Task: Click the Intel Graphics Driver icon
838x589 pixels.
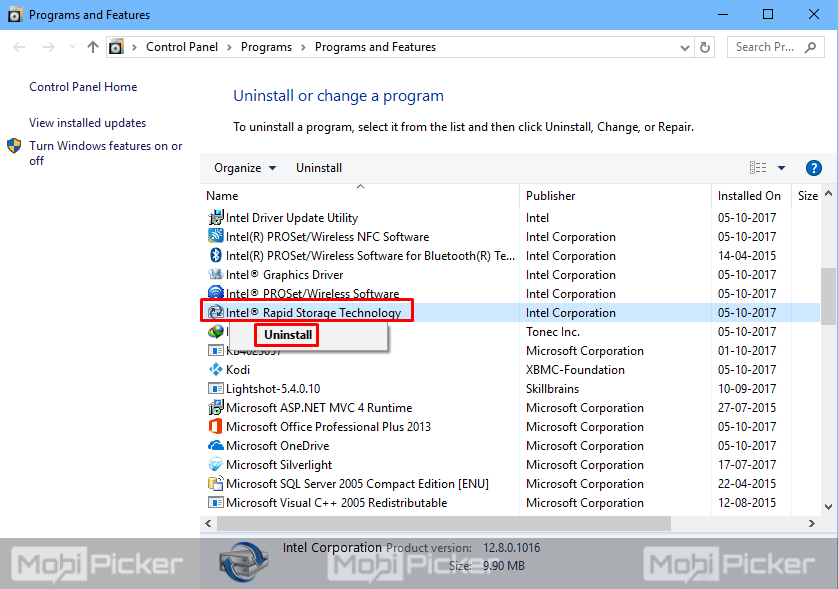Action: (x=215, y=275)
